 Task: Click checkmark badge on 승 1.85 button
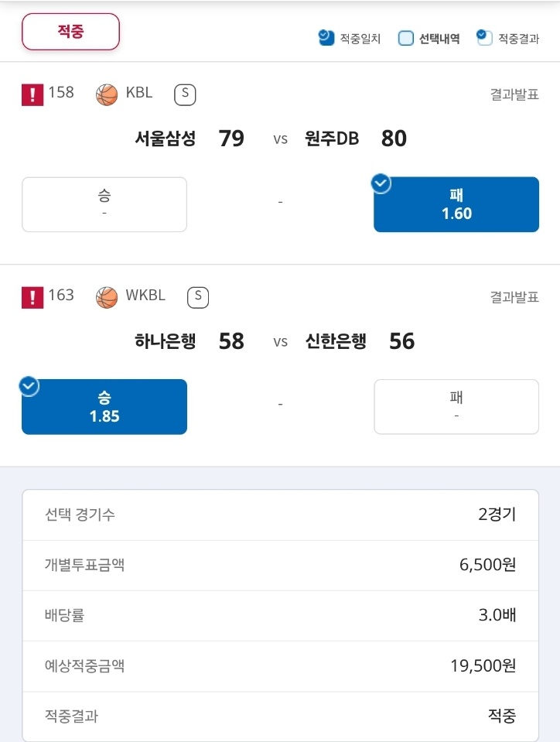29,386
